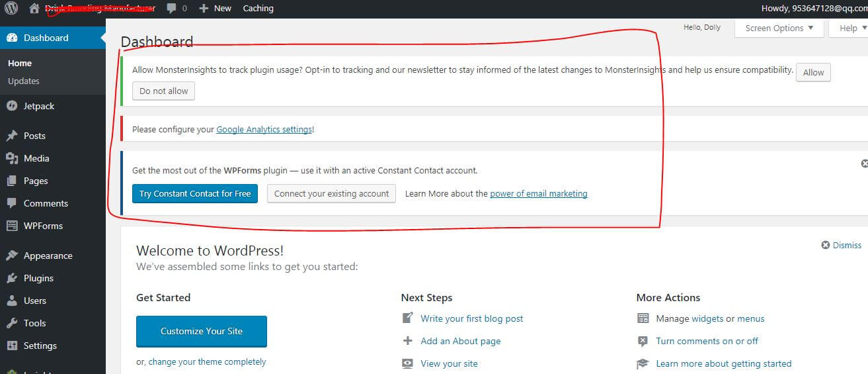The height and width of the screenshot is (374, 868).
Task: Open the Dashboard menu item
Action: (x=53, y=38)
